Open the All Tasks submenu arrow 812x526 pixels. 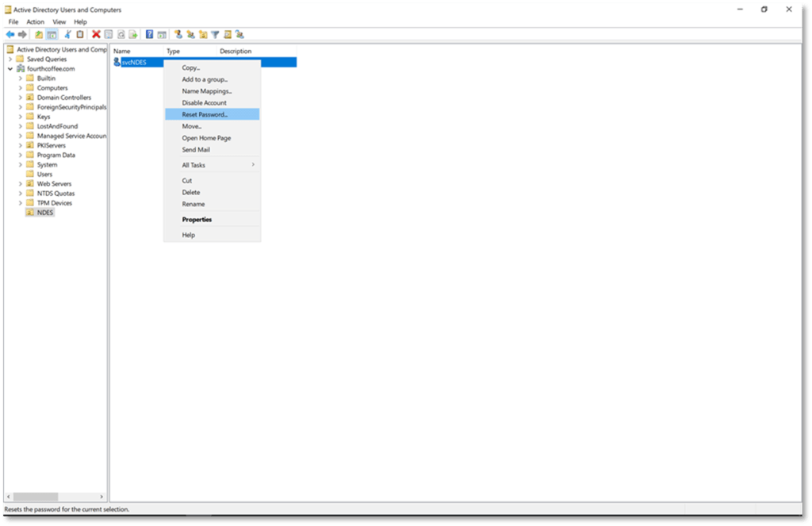pyautogui.click(x=253, y=165)
